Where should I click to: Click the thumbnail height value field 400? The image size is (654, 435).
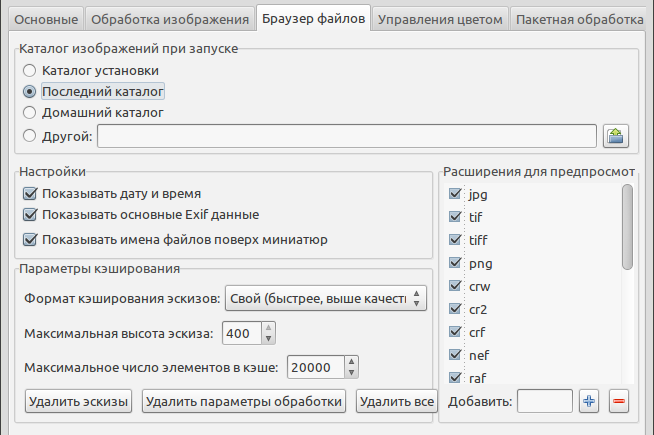(x=242, y=333)
